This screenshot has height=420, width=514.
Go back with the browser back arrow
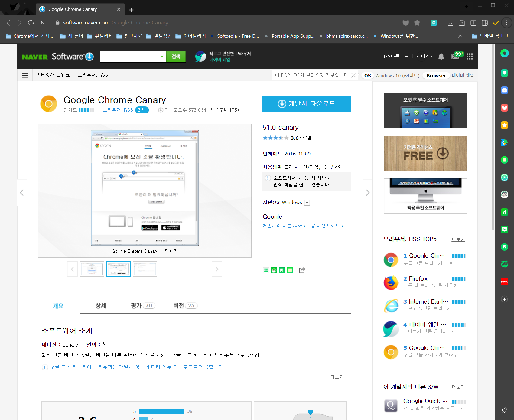coord(8,23)
